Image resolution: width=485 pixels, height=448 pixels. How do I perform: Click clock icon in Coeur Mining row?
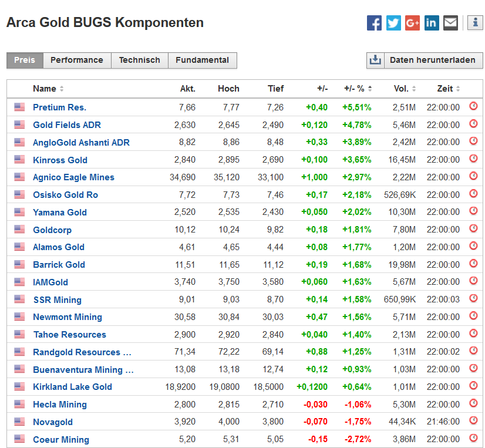pos(474,438)
